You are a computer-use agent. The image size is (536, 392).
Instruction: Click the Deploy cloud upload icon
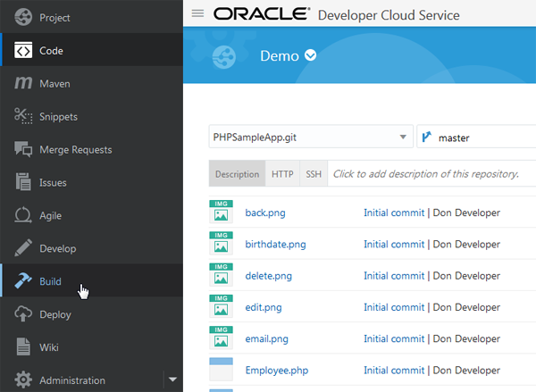click(x=23, y=314)
